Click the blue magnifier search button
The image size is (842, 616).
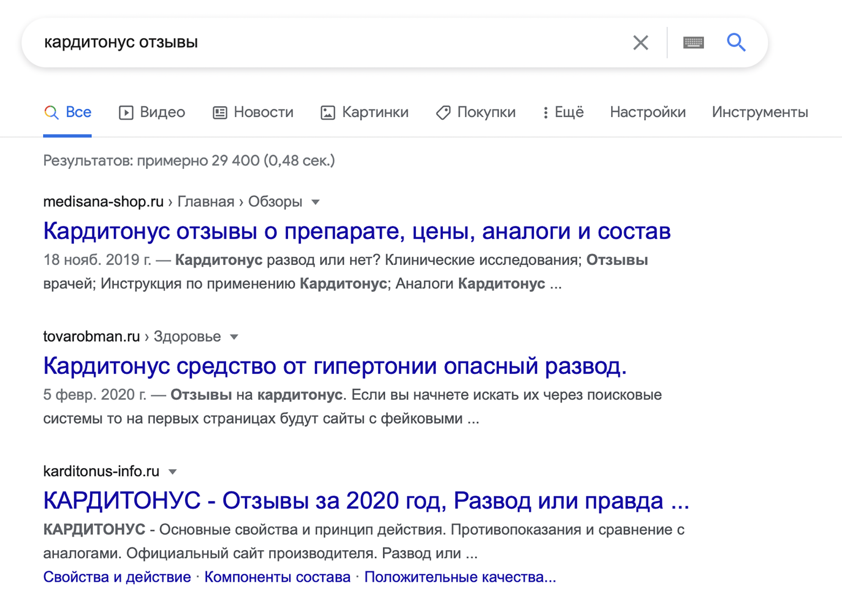736,42
